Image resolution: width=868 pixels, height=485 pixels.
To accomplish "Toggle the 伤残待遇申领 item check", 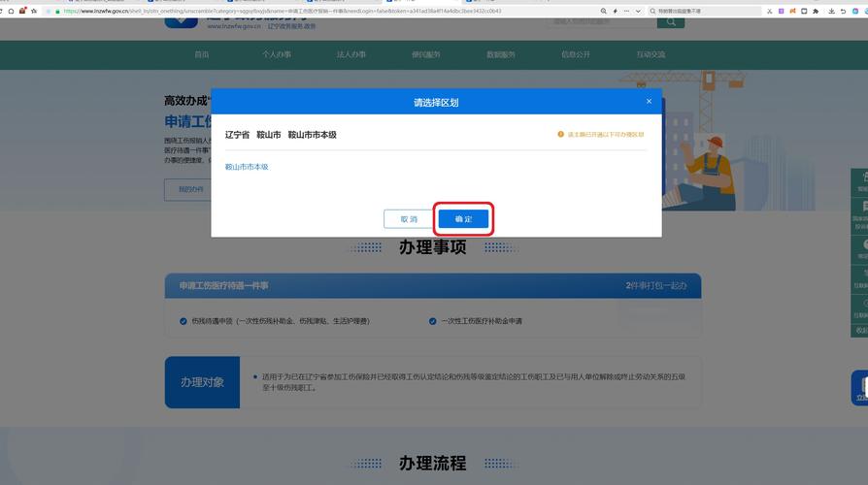I will [x=184, y=321].
